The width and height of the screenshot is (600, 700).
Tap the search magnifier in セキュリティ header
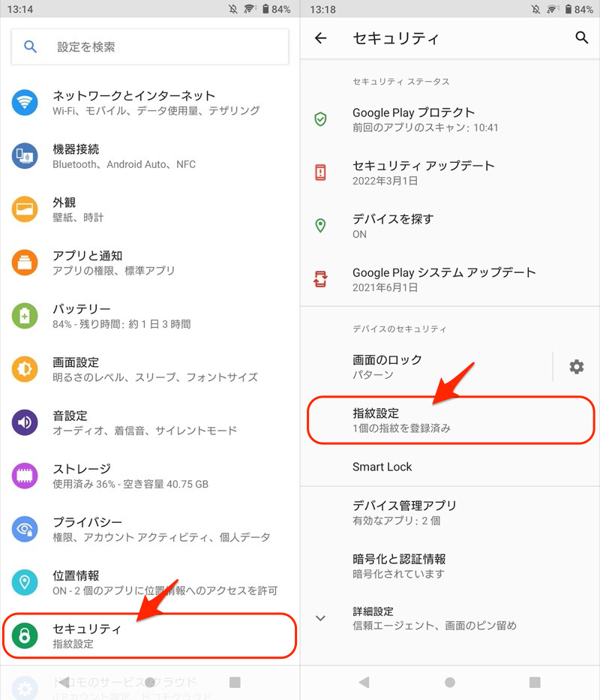click(x=581, y=38)
